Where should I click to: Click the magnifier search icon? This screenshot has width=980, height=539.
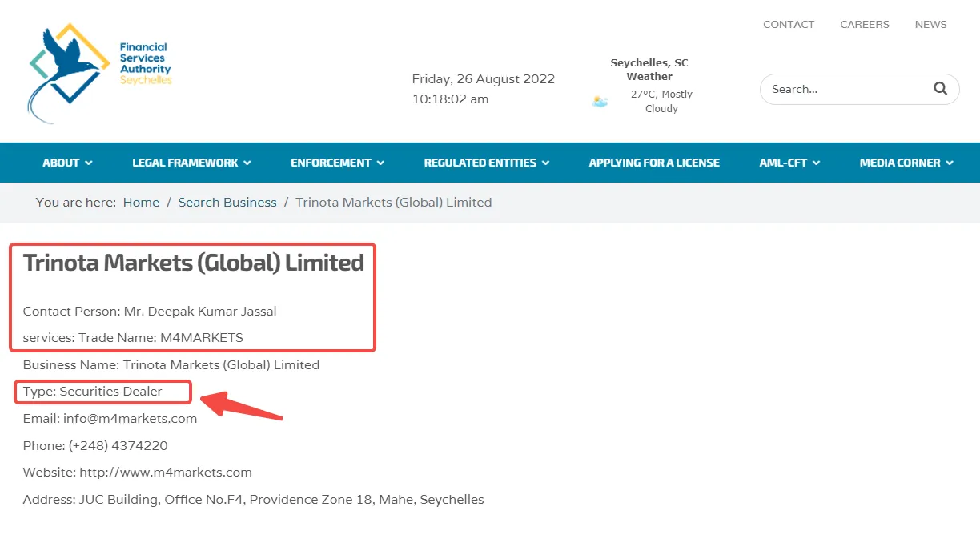point(940,89)
